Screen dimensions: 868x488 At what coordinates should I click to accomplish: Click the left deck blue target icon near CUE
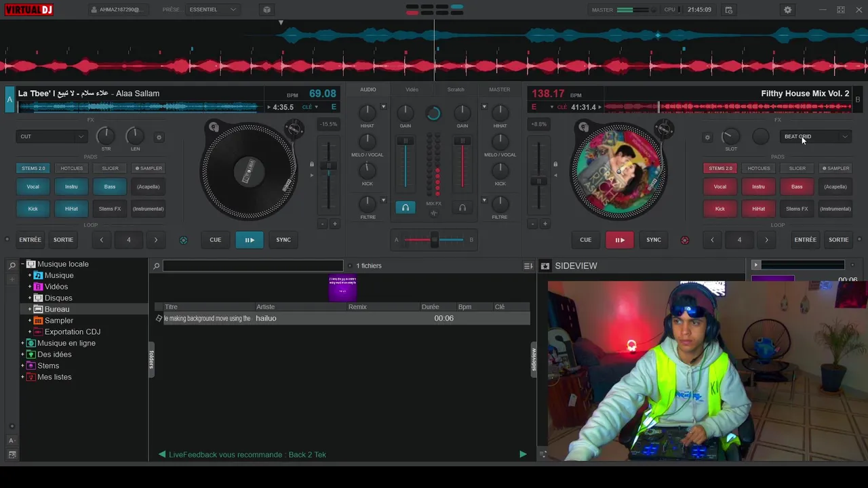pyautogui.click(x=184, y=240)
